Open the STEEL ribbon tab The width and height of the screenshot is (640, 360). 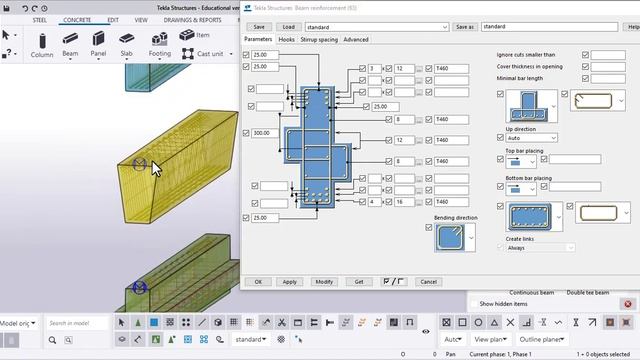click(40, 20)
